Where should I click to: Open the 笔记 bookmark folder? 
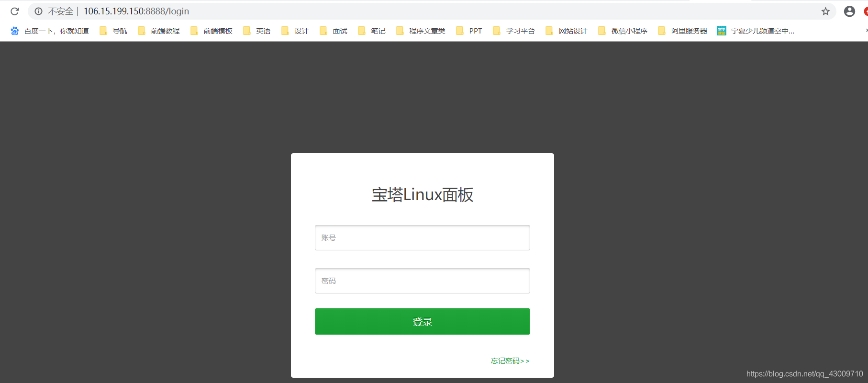point(372,31)
